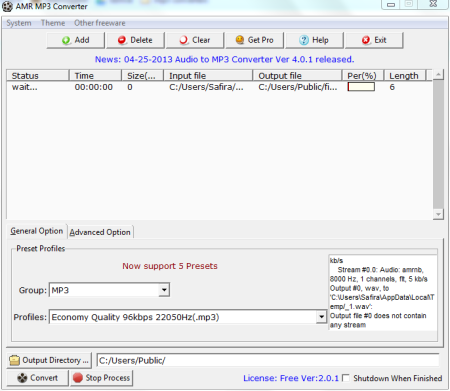Open the Theme menu

pyautogui.click(x=53, y=23)
